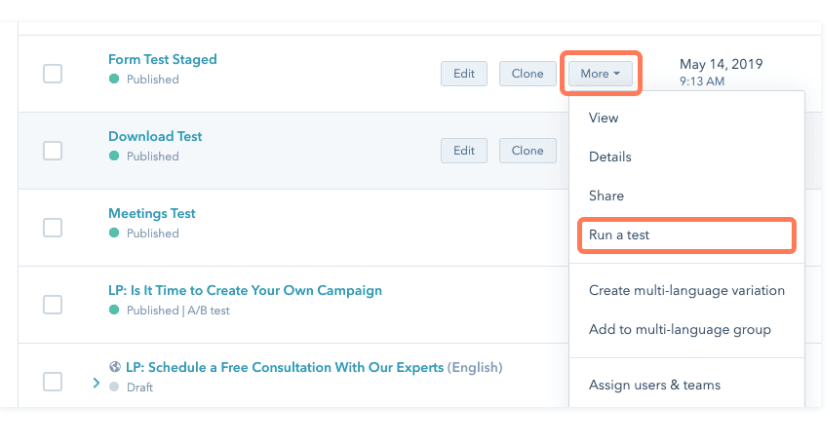The width and height of the screenshot is (830, 429).
Task: Tick checkbox for LP: Is It Time page
Action: pos(52,305)
